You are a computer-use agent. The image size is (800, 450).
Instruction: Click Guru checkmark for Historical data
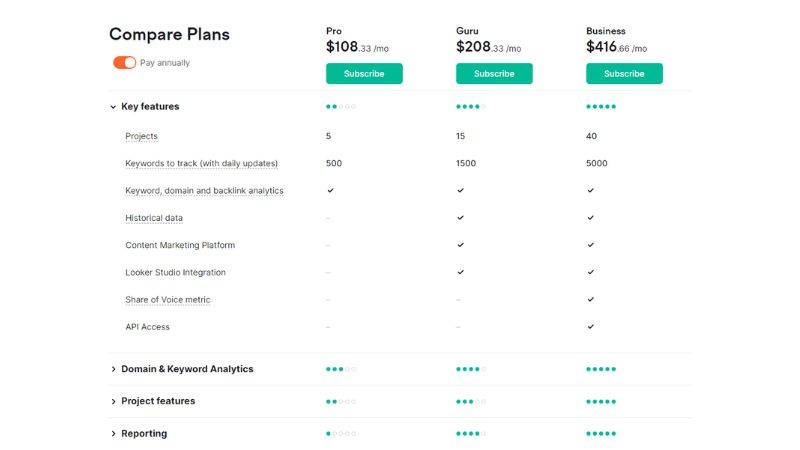pos(460,217)
